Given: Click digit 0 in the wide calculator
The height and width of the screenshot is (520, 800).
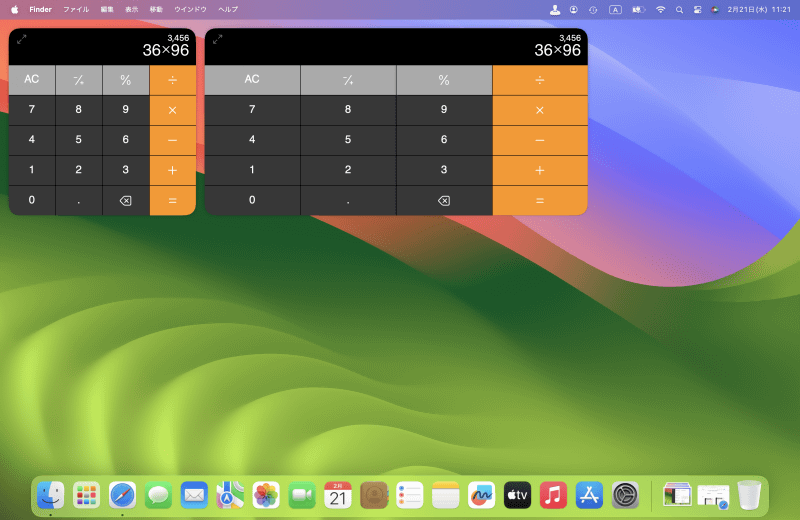Looking at the screenshot, I should [x=252, y=200].
